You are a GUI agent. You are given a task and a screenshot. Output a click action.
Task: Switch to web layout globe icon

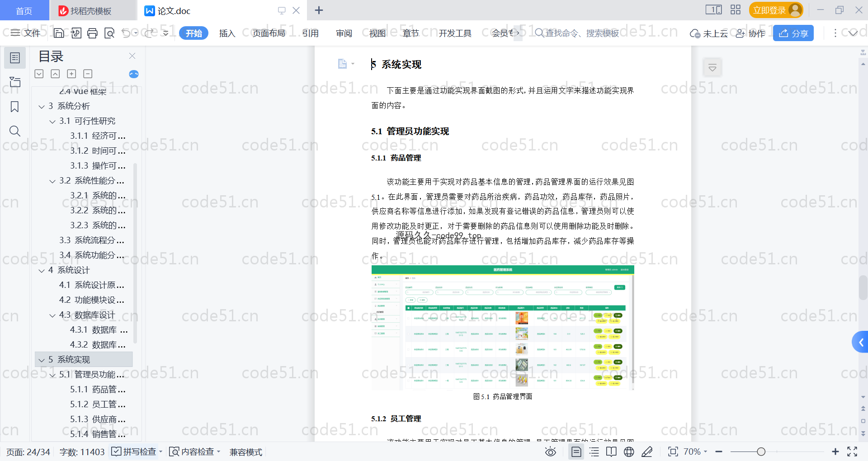pos(629,452)
